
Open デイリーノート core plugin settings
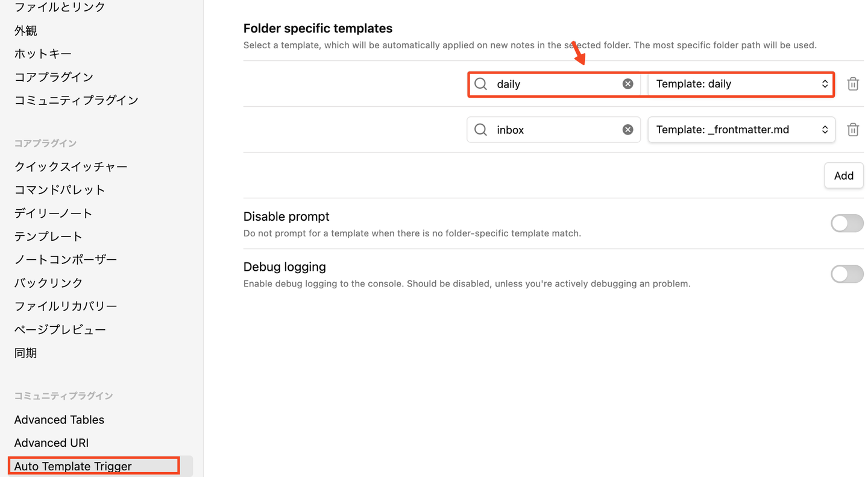tap(53, 213)
